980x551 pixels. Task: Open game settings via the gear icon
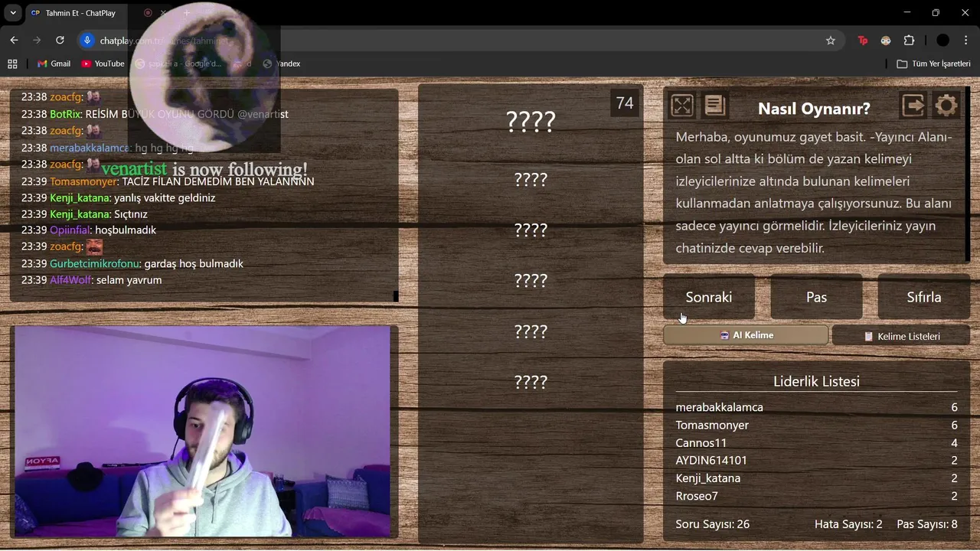click(x=947, y=106)
